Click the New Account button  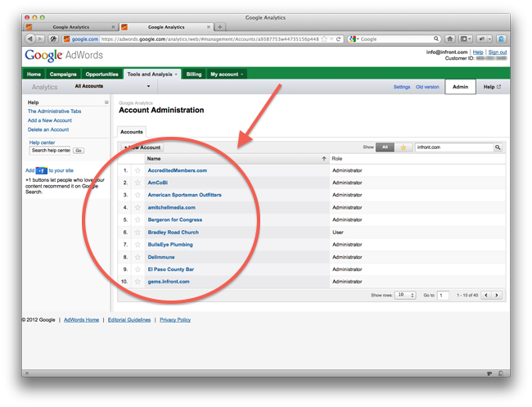point(142,147)
